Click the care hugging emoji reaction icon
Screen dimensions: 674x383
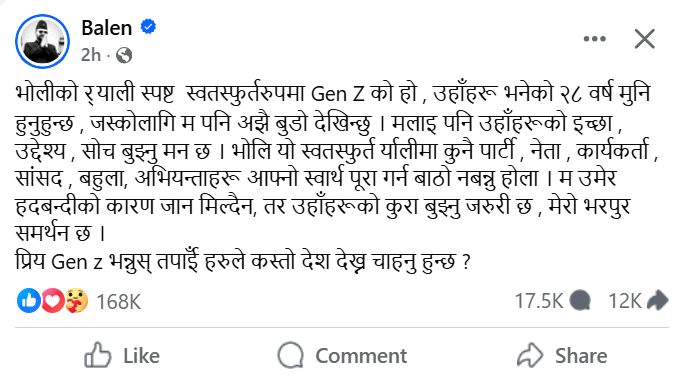tap(77, 300)
